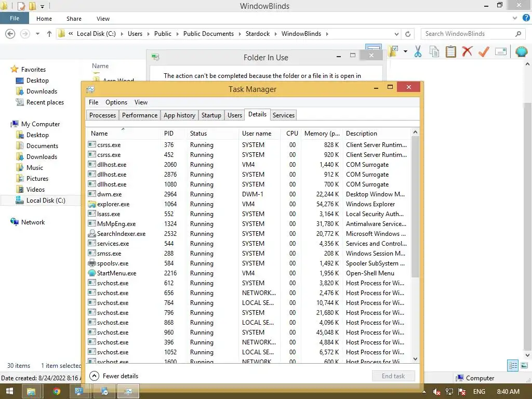The height and width of the screenshot is (399, 532).
Task: Select dwm.exe process row
Action: [x=248, y=194]
